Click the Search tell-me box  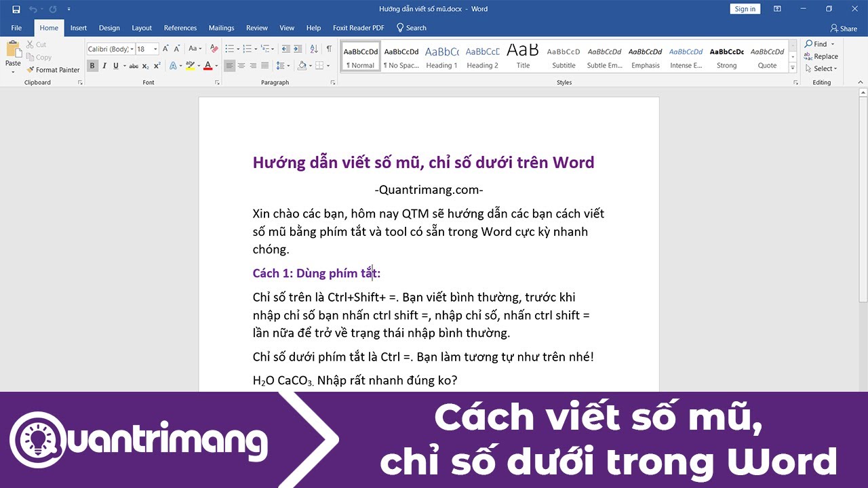tap(412, 28)
